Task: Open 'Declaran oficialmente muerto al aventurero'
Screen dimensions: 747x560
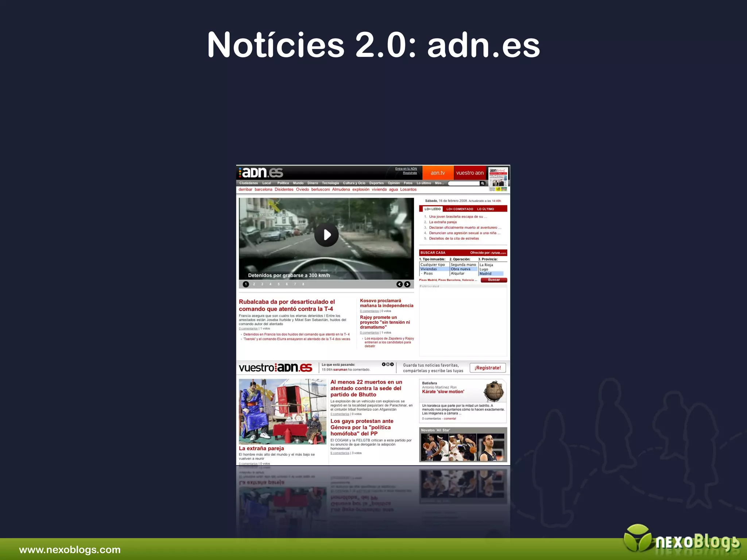Action: 465,227
